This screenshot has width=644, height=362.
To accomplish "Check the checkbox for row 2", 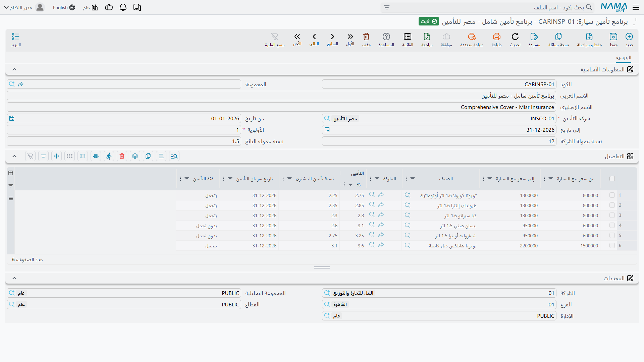I will point(612,205).
